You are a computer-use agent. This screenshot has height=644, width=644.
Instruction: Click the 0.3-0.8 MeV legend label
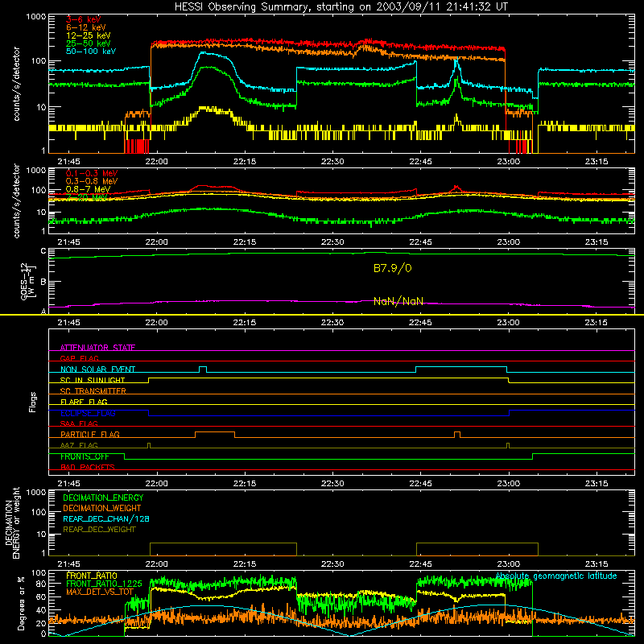(x=92, y=181)
